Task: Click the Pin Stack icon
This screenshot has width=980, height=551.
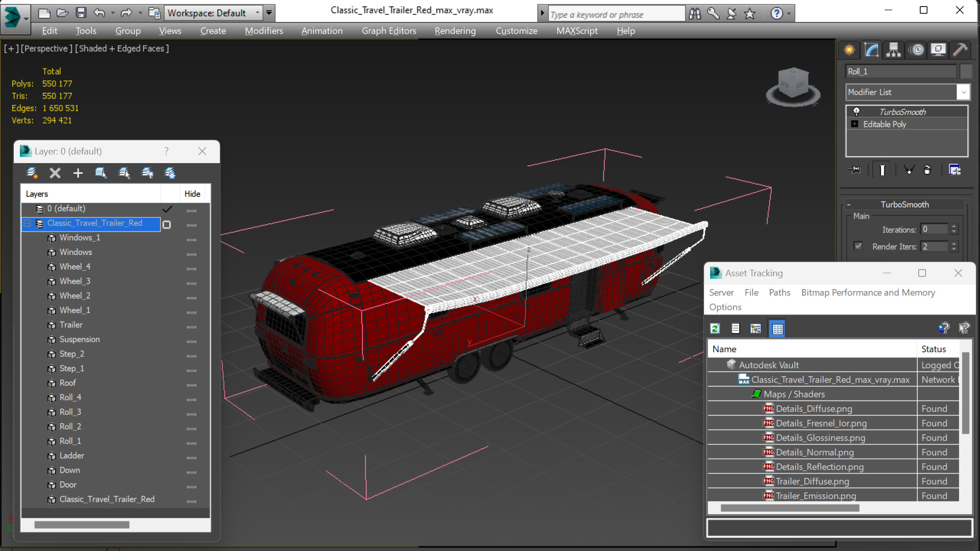Action: pyautogui.click(x=855, y=170)
